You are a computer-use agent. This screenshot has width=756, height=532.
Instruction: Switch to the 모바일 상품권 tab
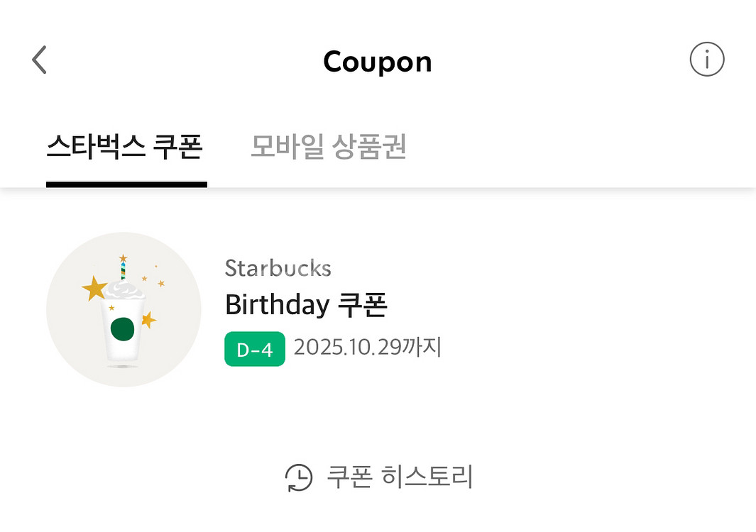[328, 148]
